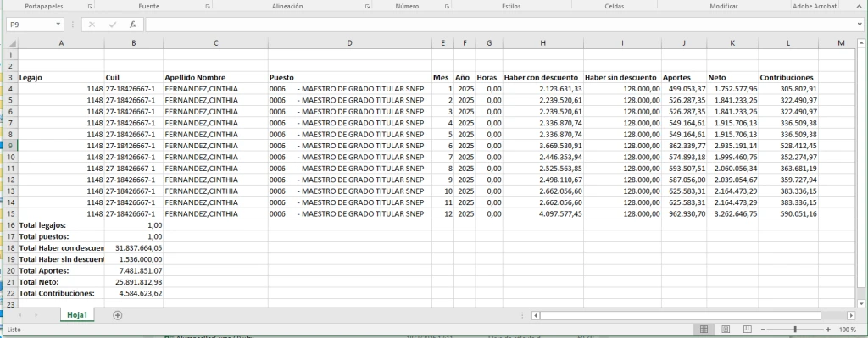Collapse the ribbon with the chevron
The width and height of the screenshot is (868, 338).
(859, 7)
